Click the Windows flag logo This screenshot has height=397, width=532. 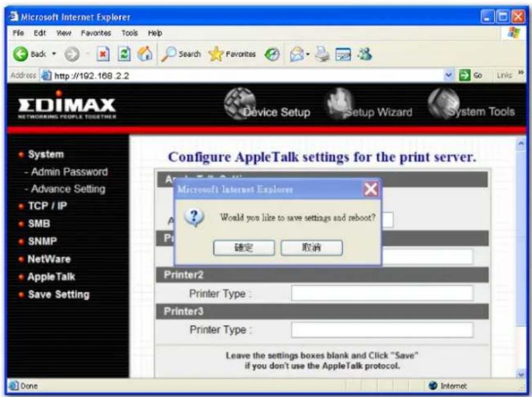[x=514, y=33]
